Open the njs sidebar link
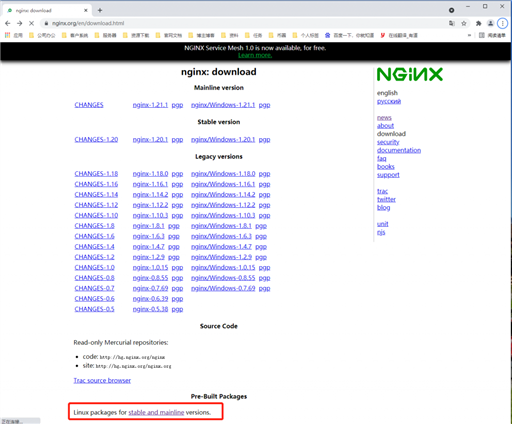This screenshot has width=512, height=424. [381, 232]
